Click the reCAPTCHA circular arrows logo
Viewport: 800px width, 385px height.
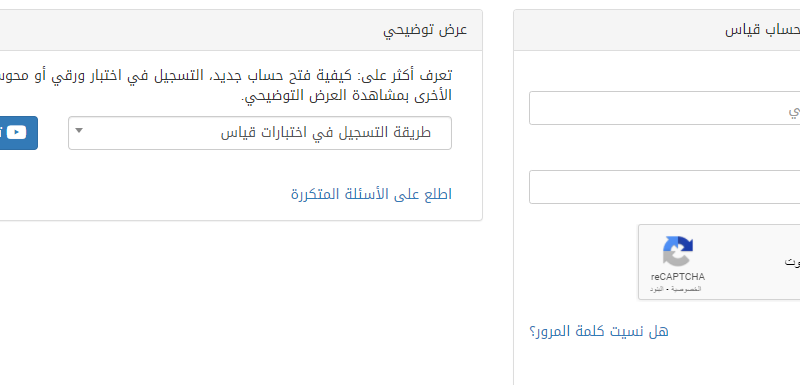click(678, 251)
